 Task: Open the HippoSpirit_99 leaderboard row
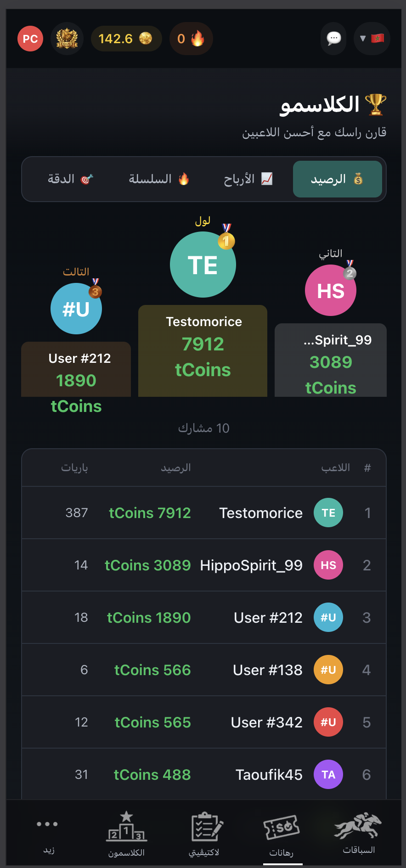point(204,565)
